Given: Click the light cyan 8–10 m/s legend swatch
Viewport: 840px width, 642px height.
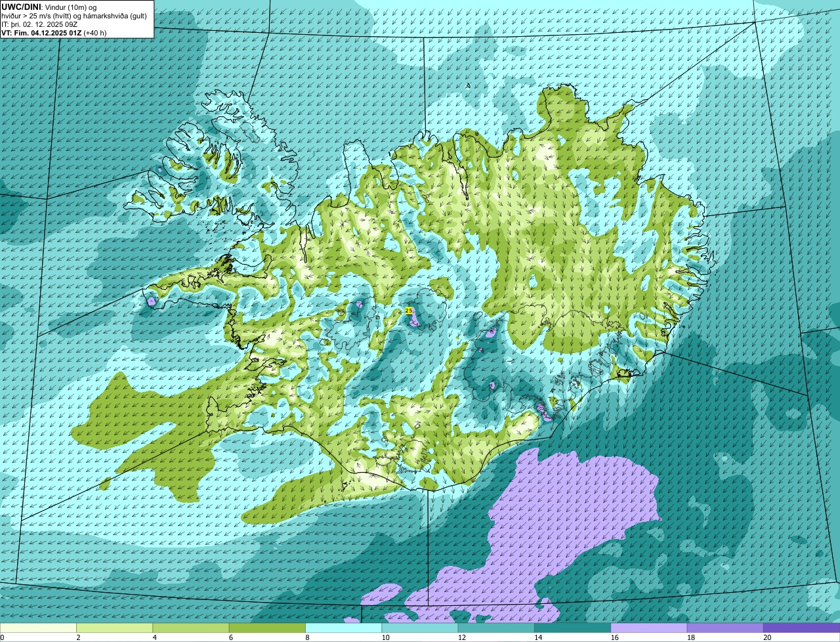Looking at the screenshot, I should click(x=343, y=628).
